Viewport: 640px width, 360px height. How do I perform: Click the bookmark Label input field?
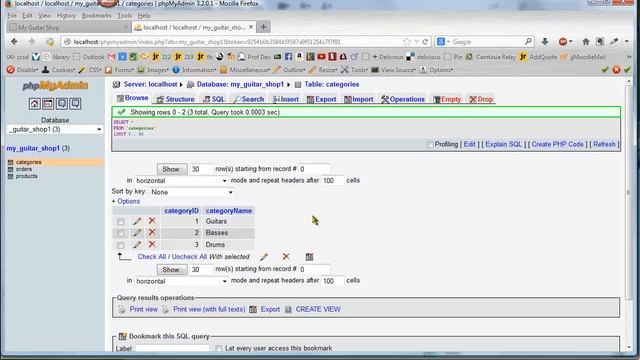(172, 349)
